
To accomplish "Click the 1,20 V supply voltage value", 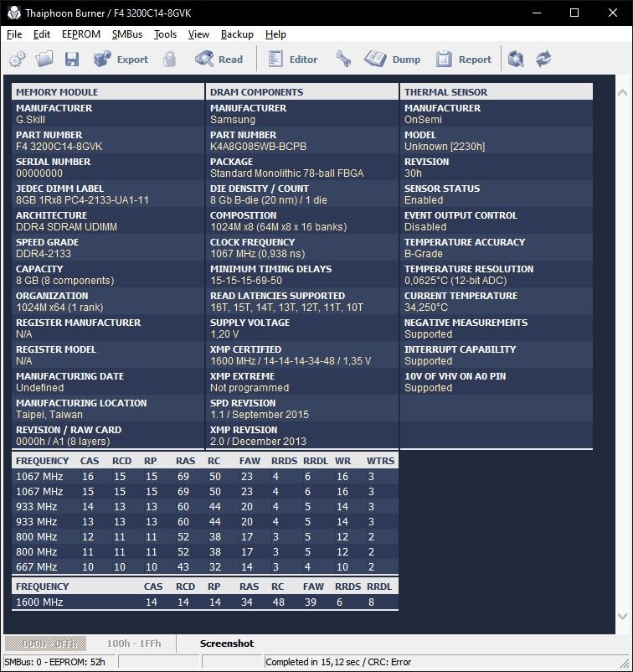I will (x=224, y=334).
